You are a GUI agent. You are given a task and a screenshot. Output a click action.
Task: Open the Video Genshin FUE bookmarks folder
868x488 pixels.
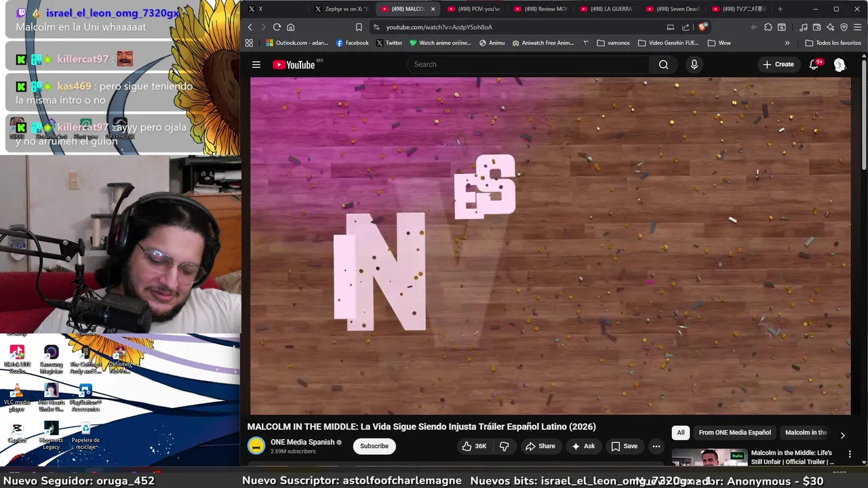pos(667,43)
